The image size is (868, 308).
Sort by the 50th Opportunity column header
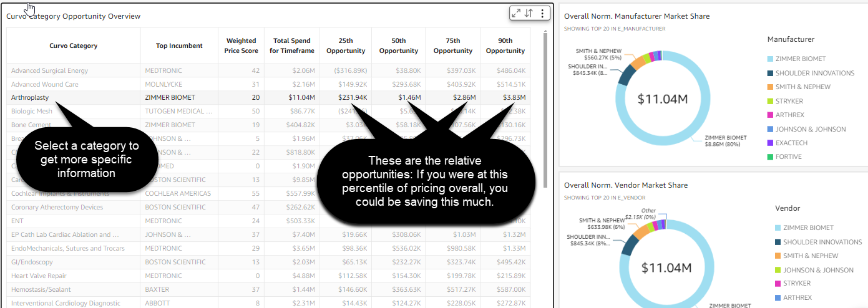click(x=398, y=46)
